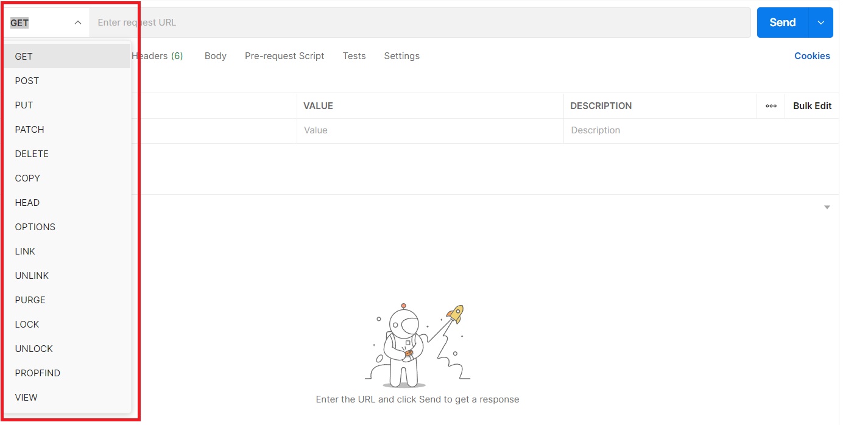Screen dimensions: 868x425
Task: Choose PUT request method
Action: click(x=68, y=105)
